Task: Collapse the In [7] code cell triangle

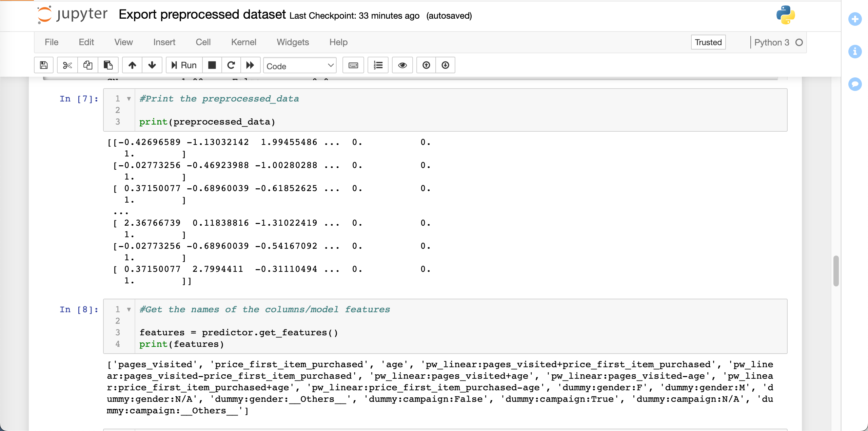Action: tap(129, 99)
